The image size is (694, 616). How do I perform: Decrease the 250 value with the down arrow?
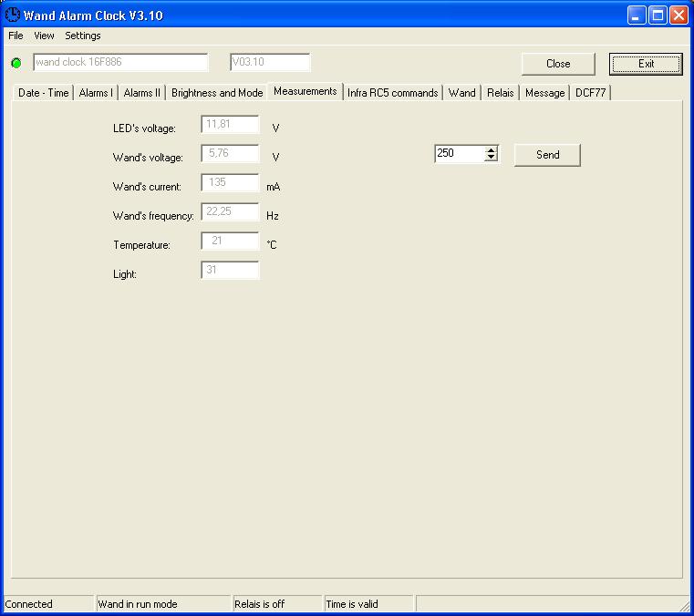491,158
